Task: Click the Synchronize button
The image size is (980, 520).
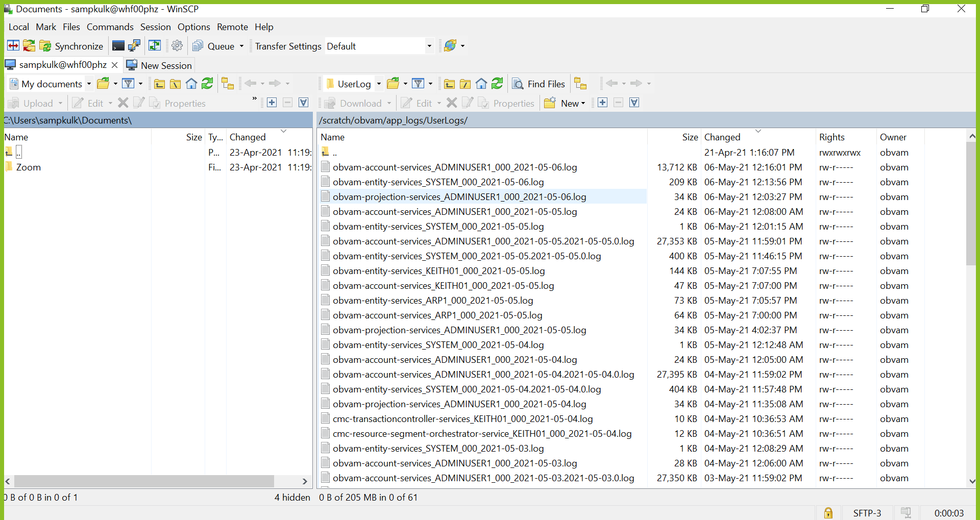Action: coord(71,46)
